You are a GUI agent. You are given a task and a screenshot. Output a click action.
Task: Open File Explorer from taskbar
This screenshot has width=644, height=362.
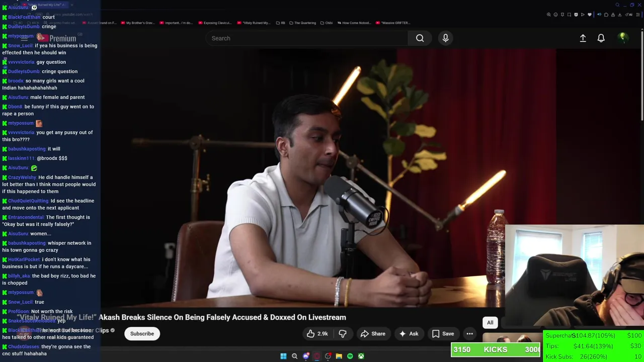click(339, 356)
